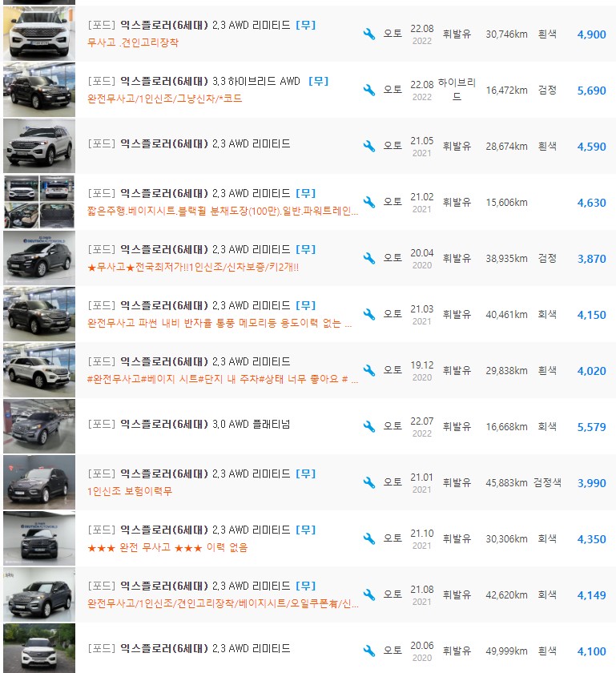Click description 무사고 .견인고리장착
Viewport: 616px width, 673px height.
pyautogui.click(x=133, y=42)
